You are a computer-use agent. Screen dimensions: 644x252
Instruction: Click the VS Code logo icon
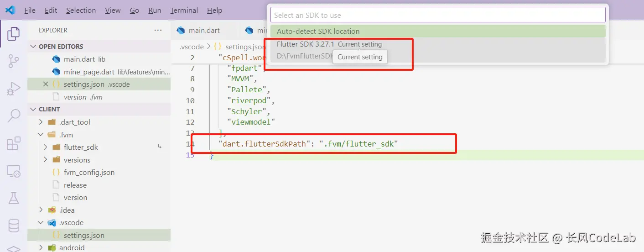click(10, 10)
